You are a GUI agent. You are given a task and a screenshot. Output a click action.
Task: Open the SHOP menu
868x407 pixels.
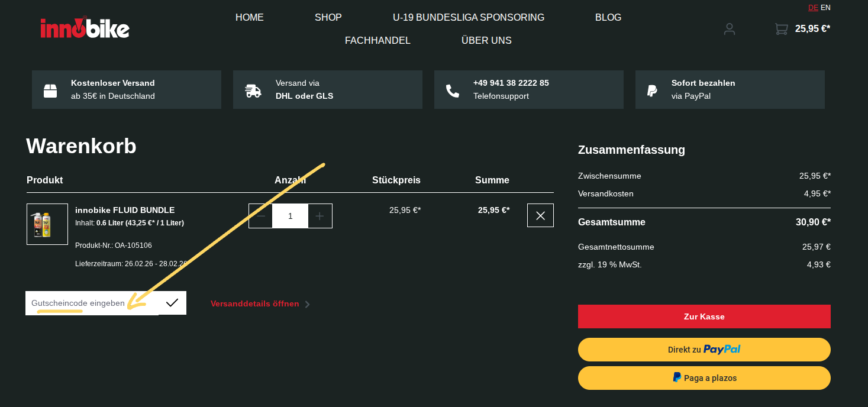tap(328, 17)
